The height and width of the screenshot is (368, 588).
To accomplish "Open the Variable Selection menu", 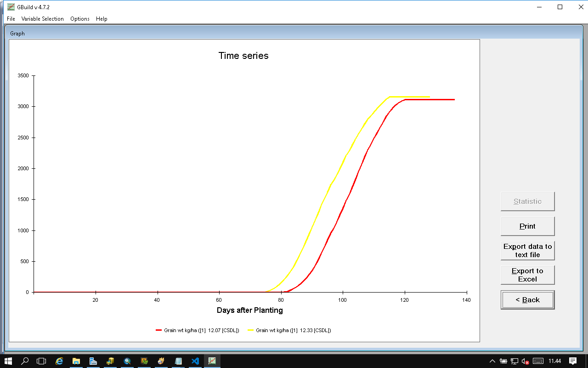I will (42, 19).
